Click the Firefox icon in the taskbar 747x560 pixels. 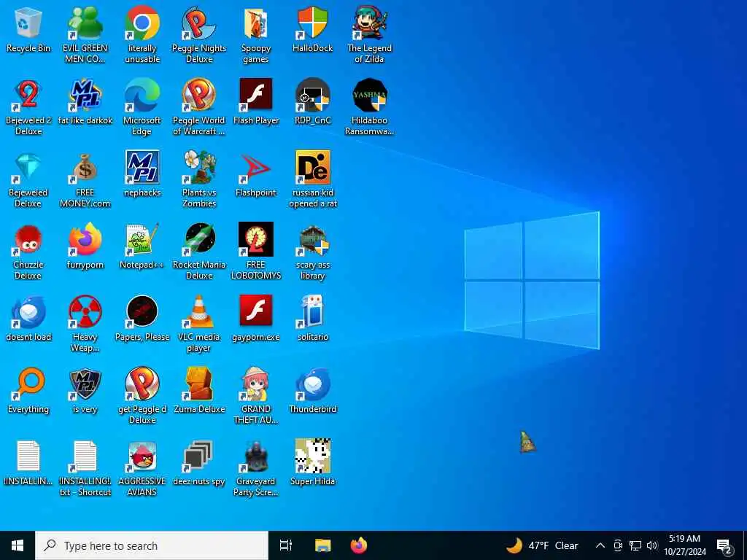click(359, 545)
